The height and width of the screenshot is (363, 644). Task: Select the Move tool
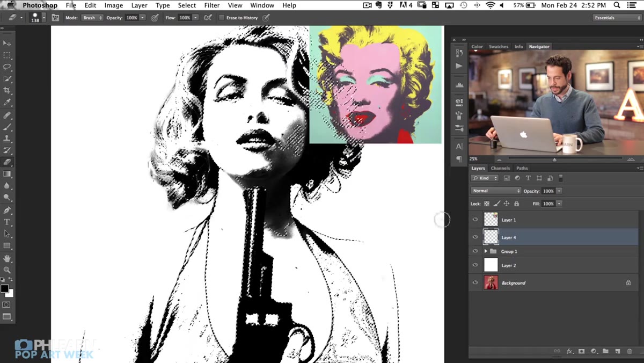point(7,43)
